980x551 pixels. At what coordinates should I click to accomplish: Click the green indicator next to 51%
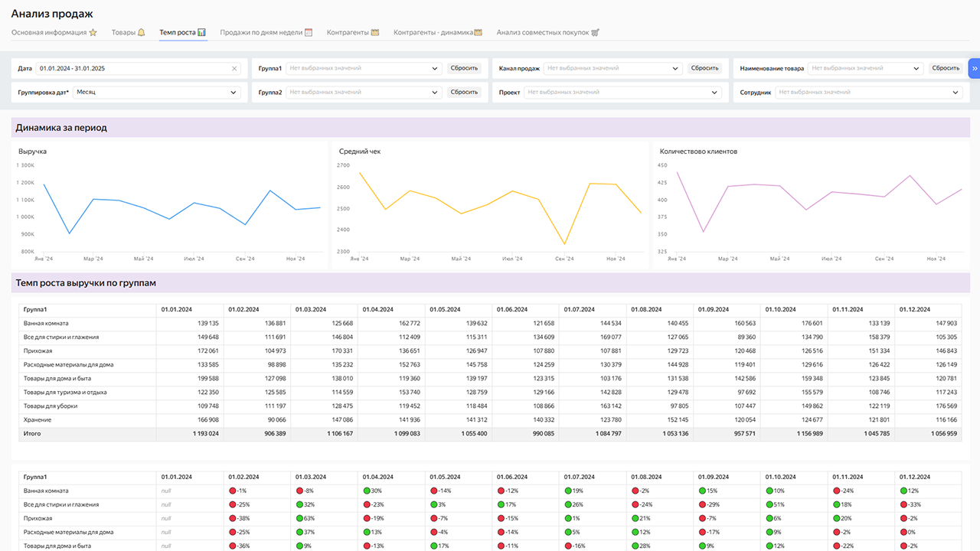pyautogui.click(x=768, y=505)
